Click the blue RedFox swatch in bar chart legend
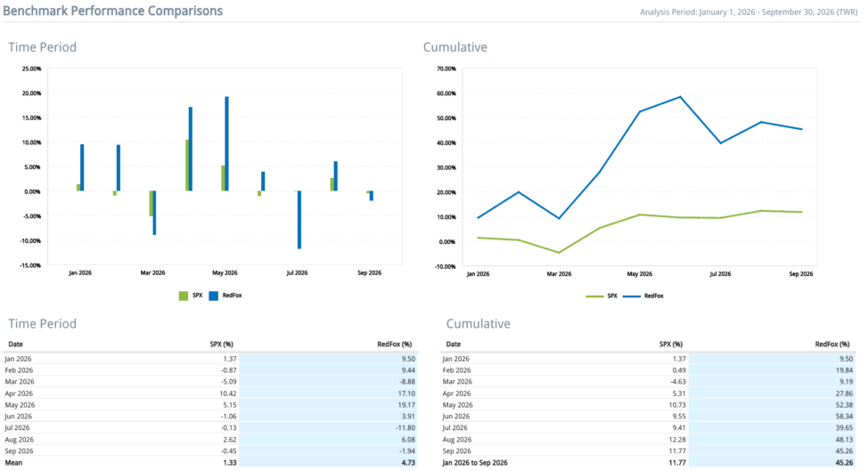The height and width of the screenshot is (471, 868). pyautogui.click(x=214, y=296)
